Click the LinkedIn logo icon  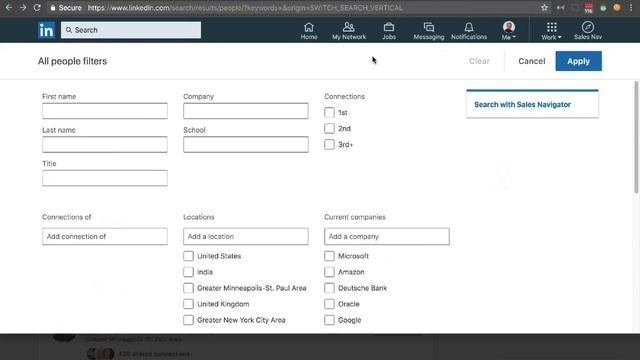coord(46,30)
